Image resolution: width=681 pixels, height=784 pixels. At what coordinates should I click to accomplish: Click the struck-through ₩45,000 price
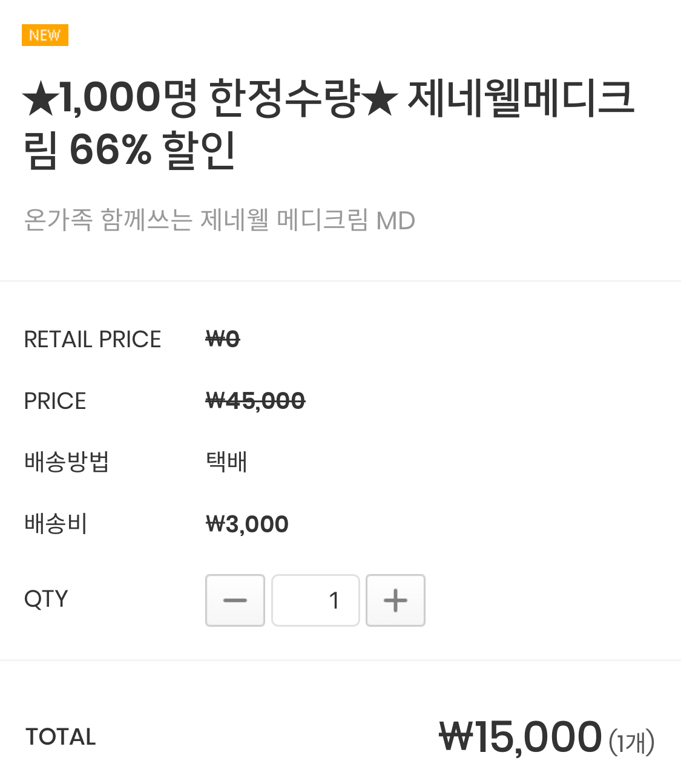[x=255, y=401]
